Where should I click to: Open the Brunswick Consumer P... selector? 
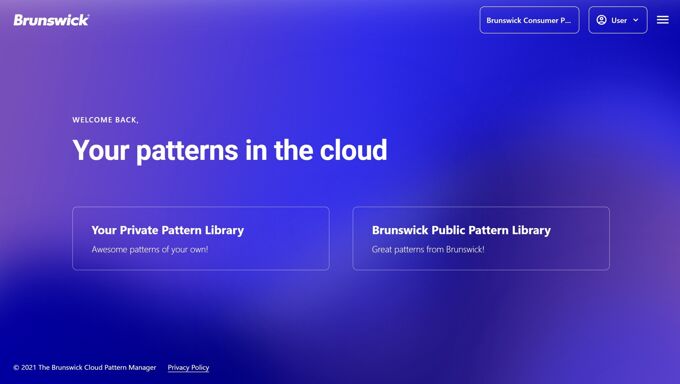pos(529,20)
